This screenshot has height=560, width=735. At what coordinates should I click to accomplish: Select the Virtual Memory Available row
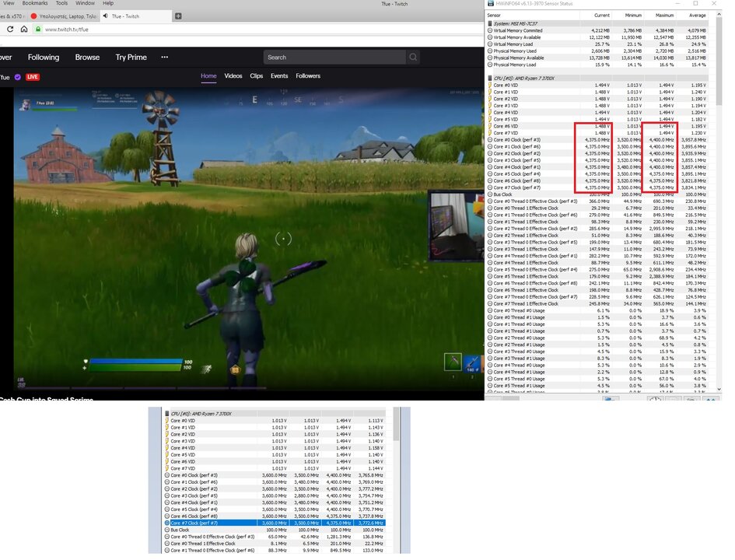[x=597, y=37]
